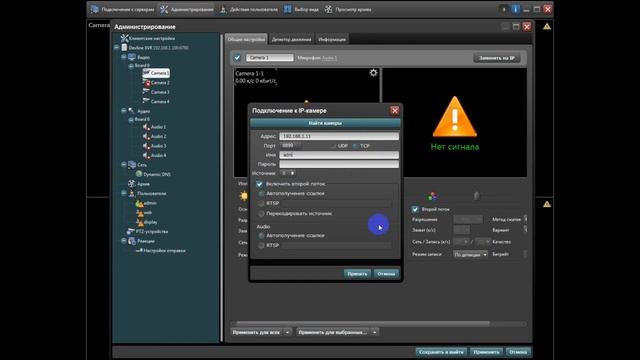Collapse Board 0 under Видео
Screen dimensions: 640x360
[131, 65]
